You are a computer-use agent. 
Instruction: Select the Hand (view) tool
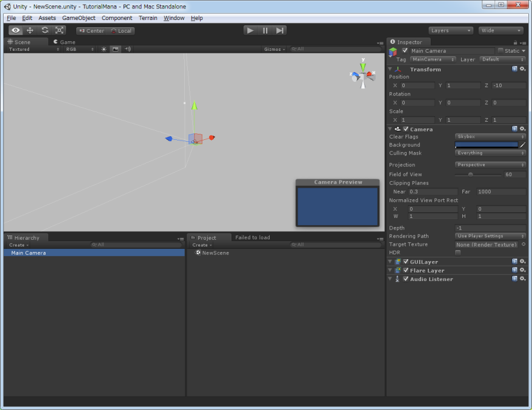(x=16, y=30)
